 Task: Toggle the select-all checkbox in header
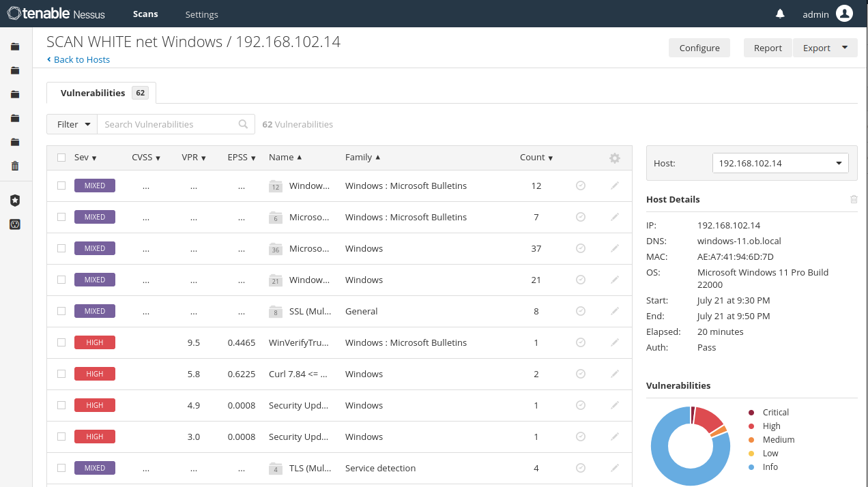click(61, 158)
